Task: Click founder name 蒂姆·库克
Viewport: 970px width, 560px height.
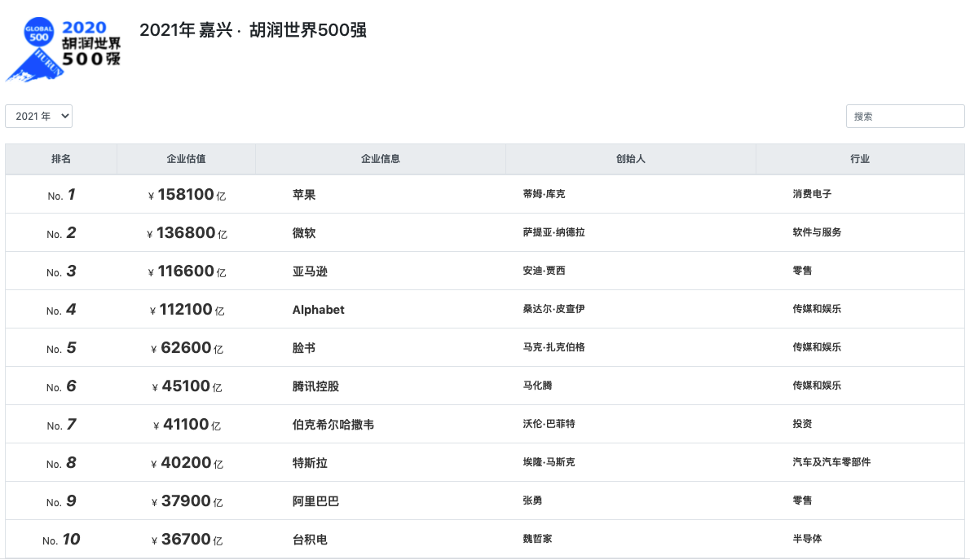Action: coord(544,194)
